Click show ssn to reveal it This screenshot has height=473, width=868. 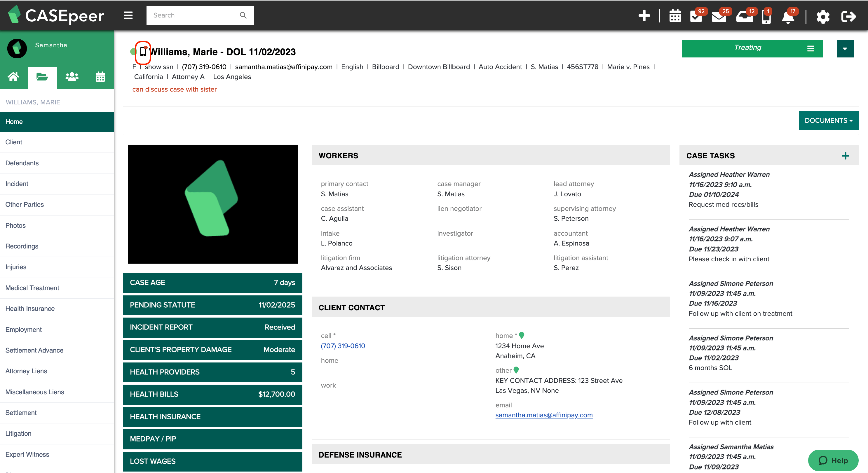[x=159, y=67]
